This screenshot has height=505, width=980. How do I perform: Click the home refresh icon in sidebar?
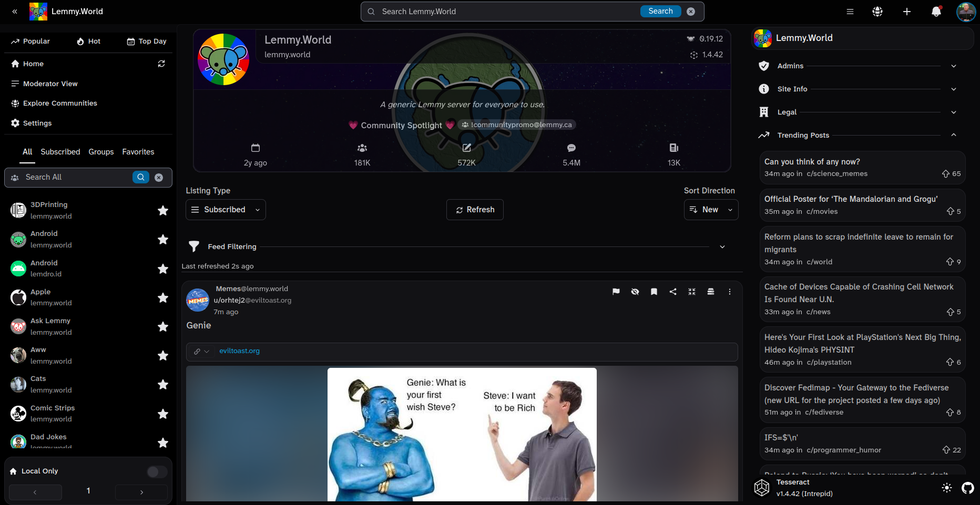[x=161, y=64]
